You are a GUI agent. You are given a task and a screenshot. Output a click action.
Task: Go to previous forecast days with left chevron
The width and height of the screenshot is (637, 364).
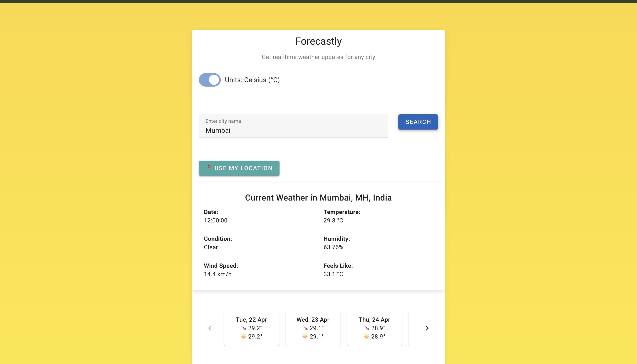[210, 328]
